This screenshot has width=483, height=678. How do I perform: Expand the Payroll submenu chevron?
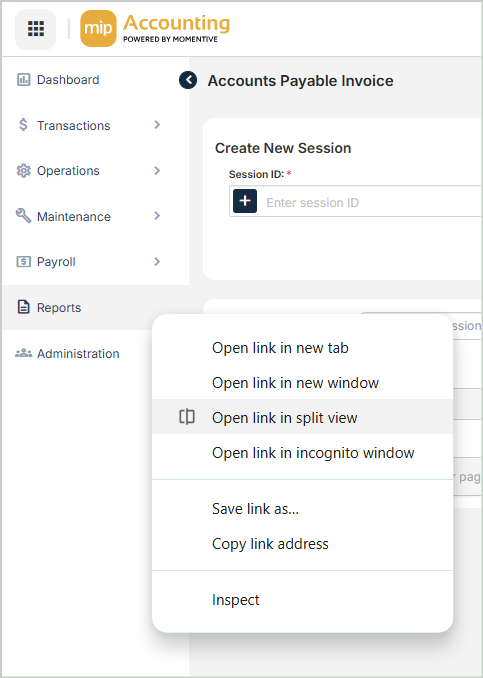point(157,262)
